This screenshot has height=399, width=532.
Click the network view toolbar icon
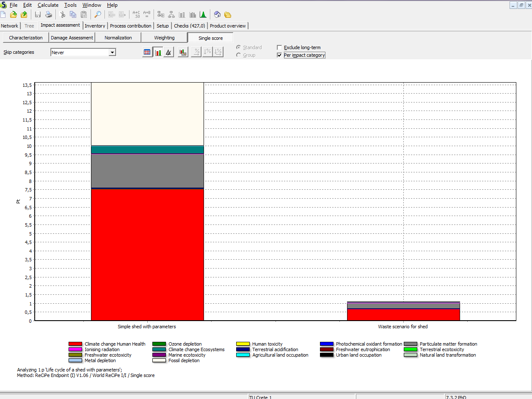point(161,15)
